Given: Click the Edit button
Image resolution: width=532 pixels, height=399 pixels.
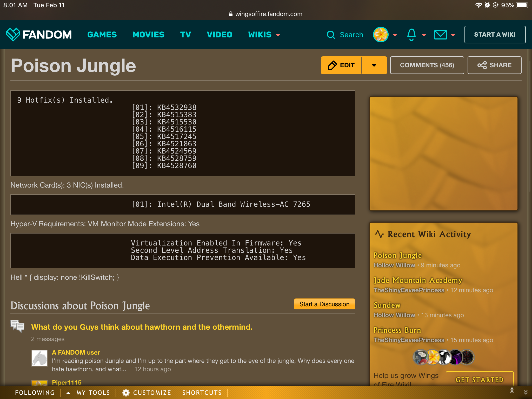Looking at the screenshot, I should click(341, 65).
